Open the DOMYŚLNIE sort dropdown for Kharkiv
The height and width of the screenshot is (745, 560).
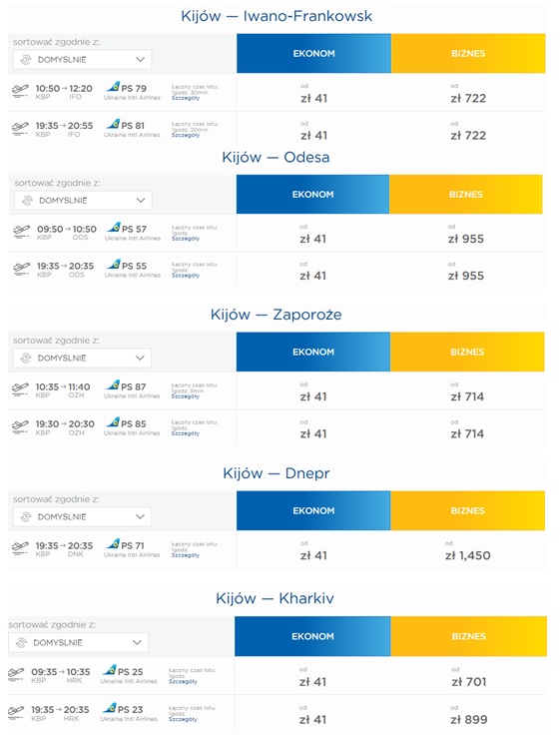click(79, 642)
